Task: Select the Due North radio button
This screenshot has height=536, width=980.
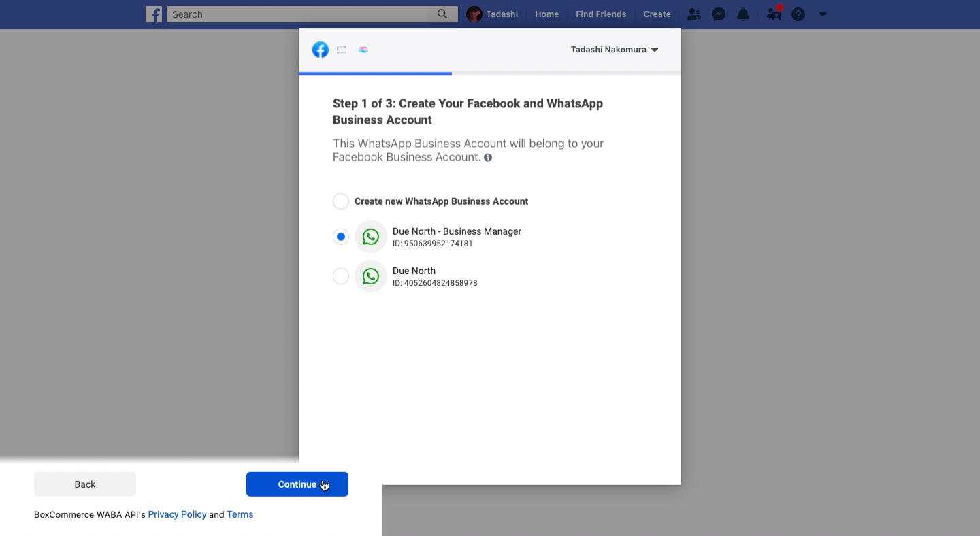Action: 341,276
